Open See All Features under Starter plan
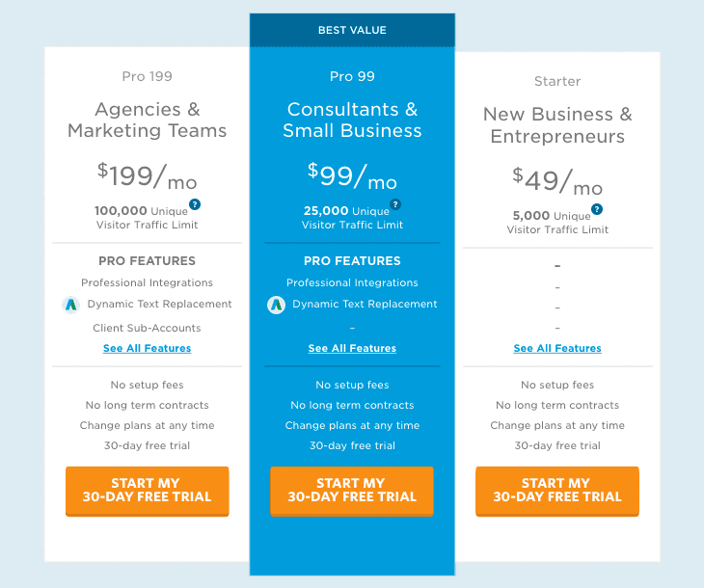Viewport: 704px width, 588px height. pyautogui.click(x=557, y=348)
